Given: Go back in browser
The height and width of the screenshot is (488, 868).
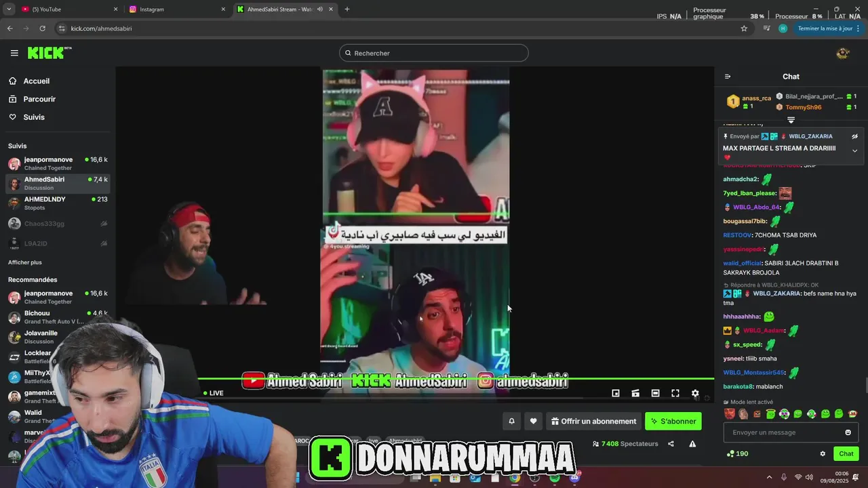Looking at the screenshot, I should (x=9, y=28).
